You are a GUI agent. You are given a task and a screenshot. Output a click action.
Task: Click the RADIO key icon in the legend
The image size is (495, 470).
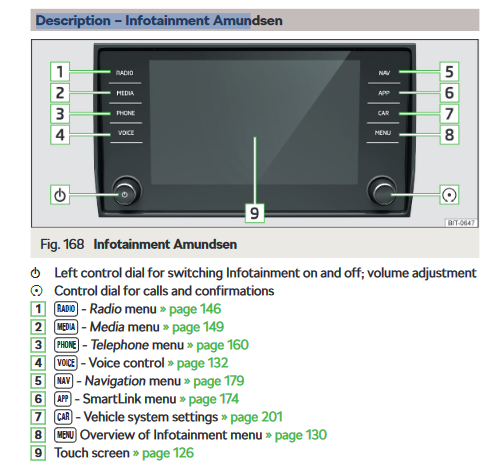(x=66, y=309)
